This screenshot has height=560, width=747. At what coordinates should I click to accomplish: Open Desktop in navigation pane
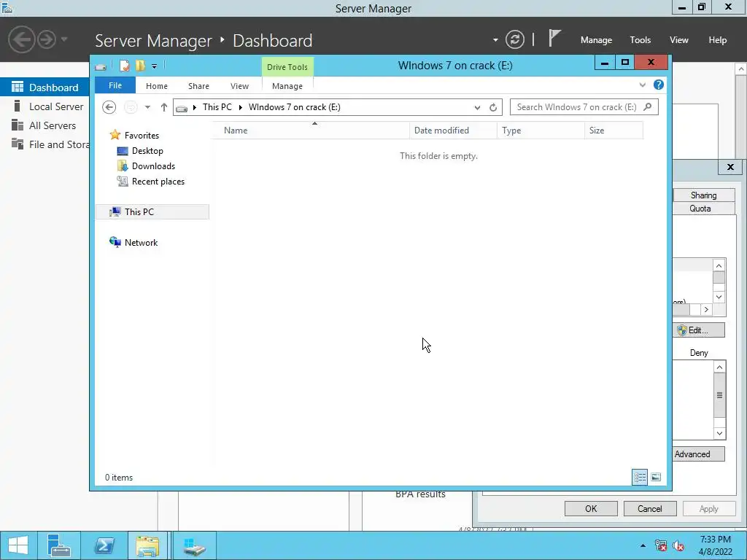pyautogui.click(x=147, y=150)
